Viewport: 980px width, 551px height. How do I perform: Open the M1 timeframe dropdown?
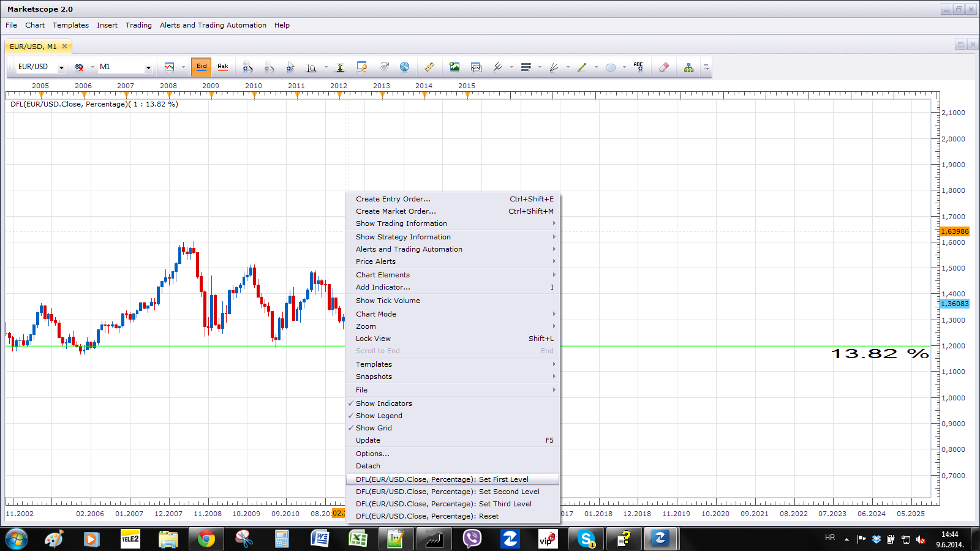coord(126,67)
